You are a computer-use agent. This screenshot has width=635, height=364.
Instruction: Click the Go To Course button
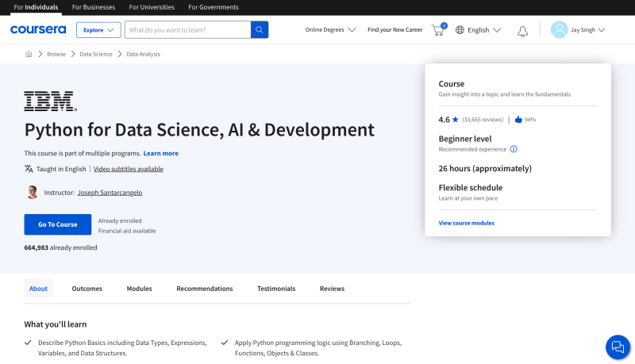click(58, 224)
